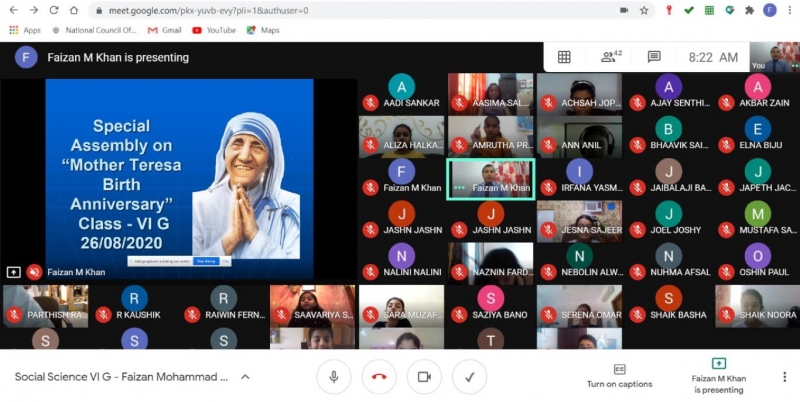The width and height of the screenshot is (800, 402).
Task: Toggle the camera on or off
Action: click(x=424, y=376)
